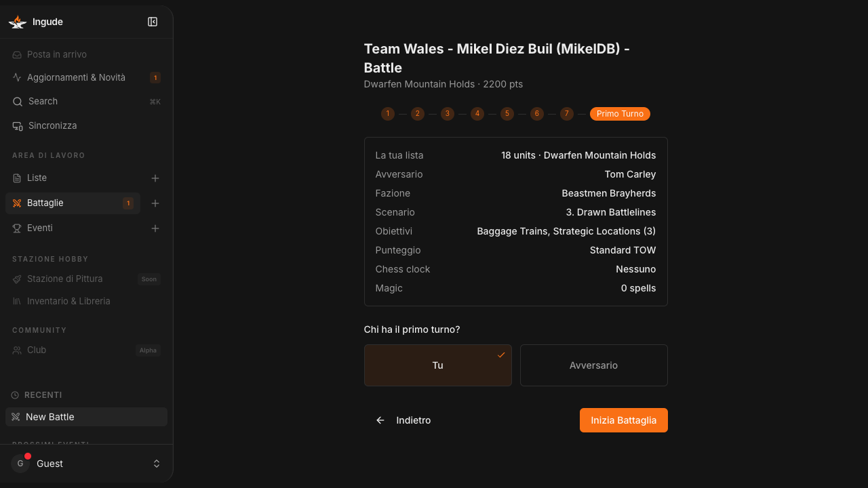Click the Ingude flame logo icon
Image resolution: width=868 pixels, height=488 pixels.
18,22
